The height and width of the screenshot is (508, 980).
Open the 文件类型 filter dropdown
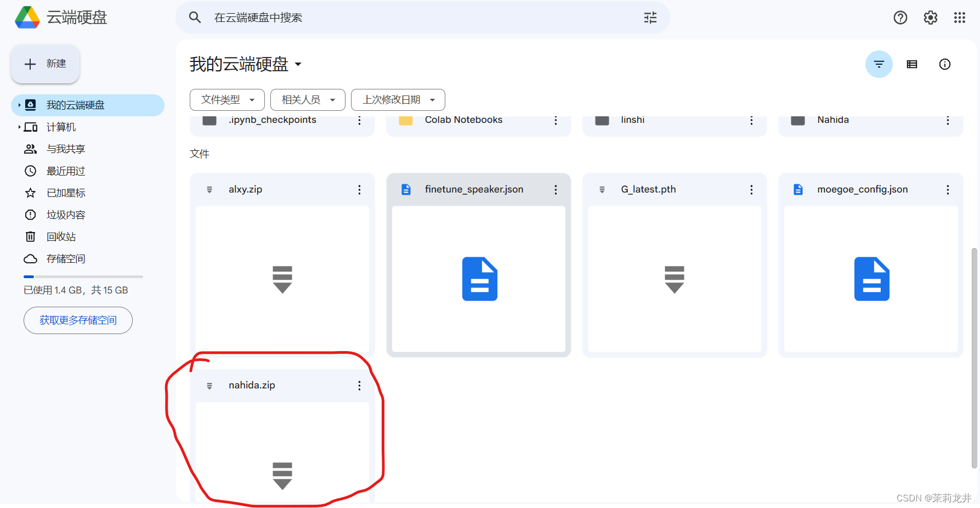click(227, 100)
